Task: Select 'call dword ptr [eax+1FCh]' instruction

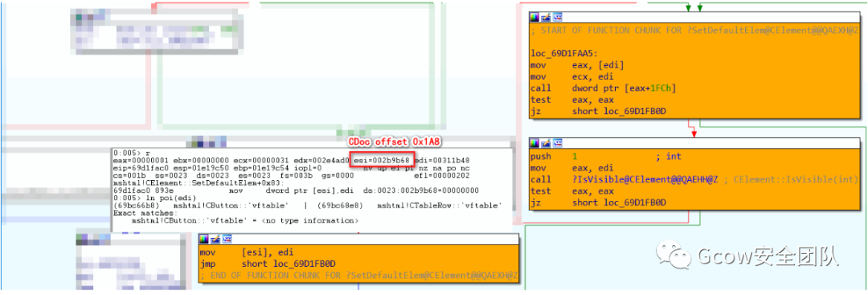Action: click(x=603, y=88)
